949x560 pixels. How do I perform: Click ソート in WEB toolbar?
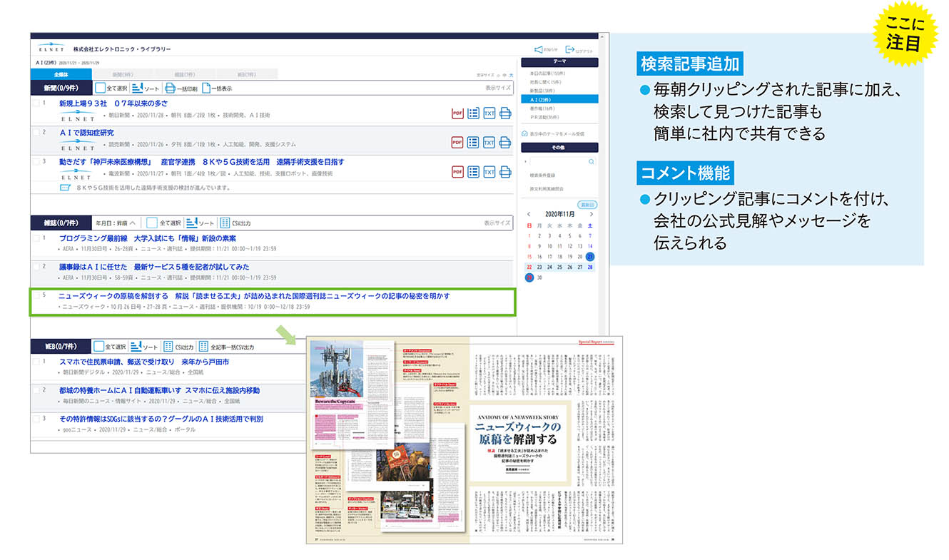coord(146,347)
